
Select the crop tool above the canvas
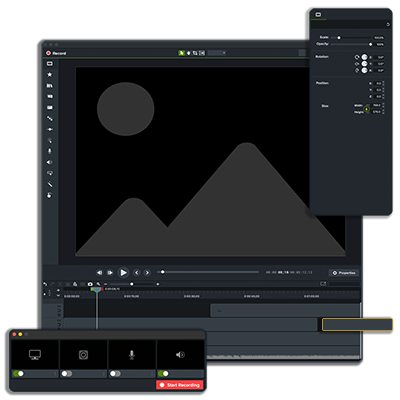pyautogui.click(x=195, y=53)
